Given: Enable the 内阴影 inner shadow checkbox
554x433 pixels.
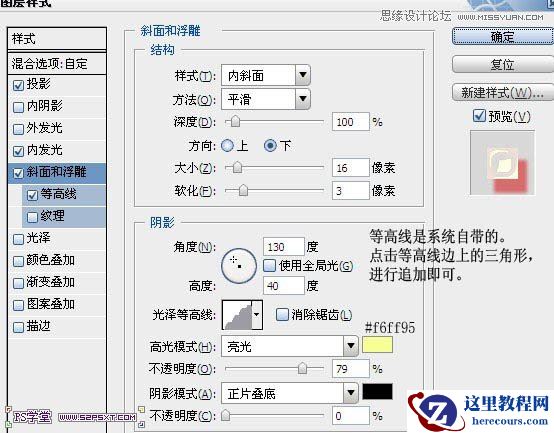Looking at the screenshot, I should tap(18, 107).
